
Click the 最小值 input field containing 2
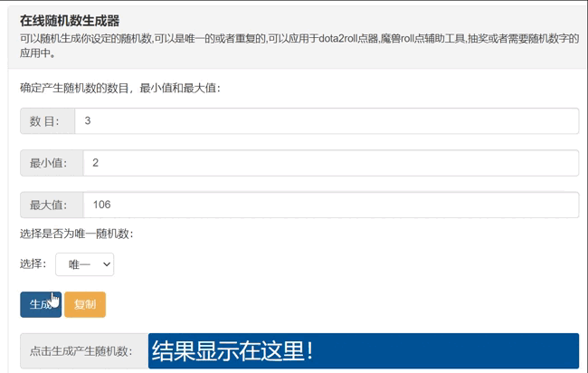(331, 163)
